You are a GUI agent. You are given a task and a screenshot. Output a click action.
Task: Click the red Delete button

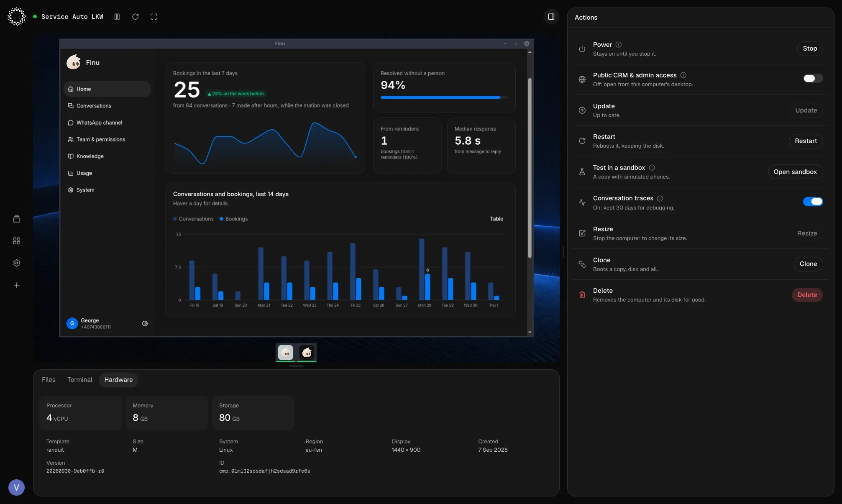click(x=807, y=295)
